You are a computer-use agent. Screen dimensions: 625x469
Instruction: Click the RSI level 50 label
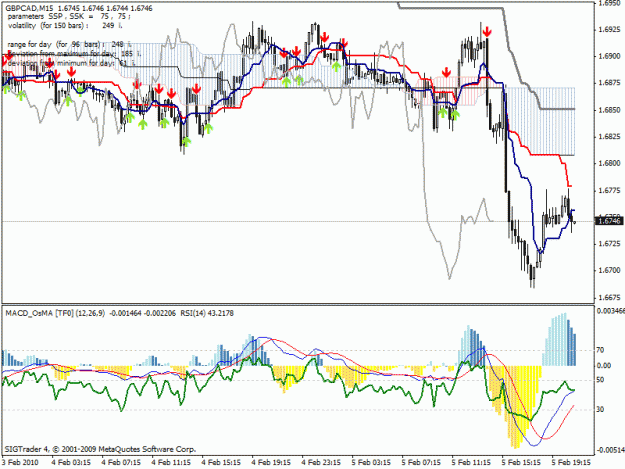600,380
